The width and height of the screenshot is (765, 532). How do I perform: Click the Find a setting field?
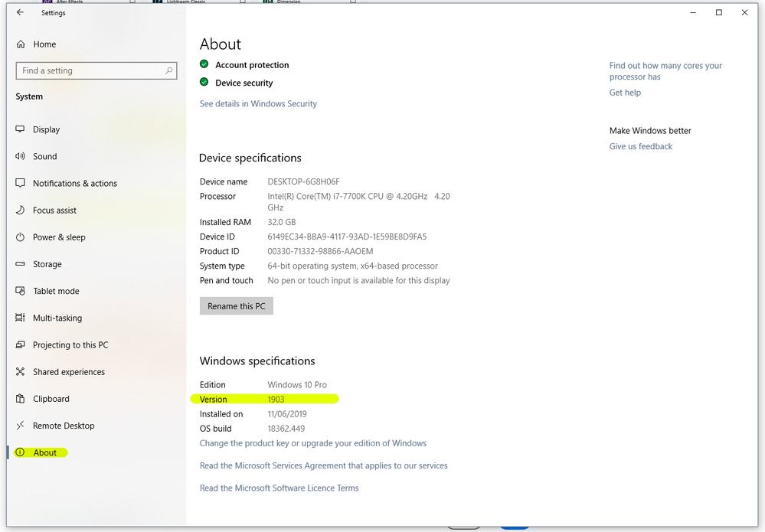[x=96, y=70]
